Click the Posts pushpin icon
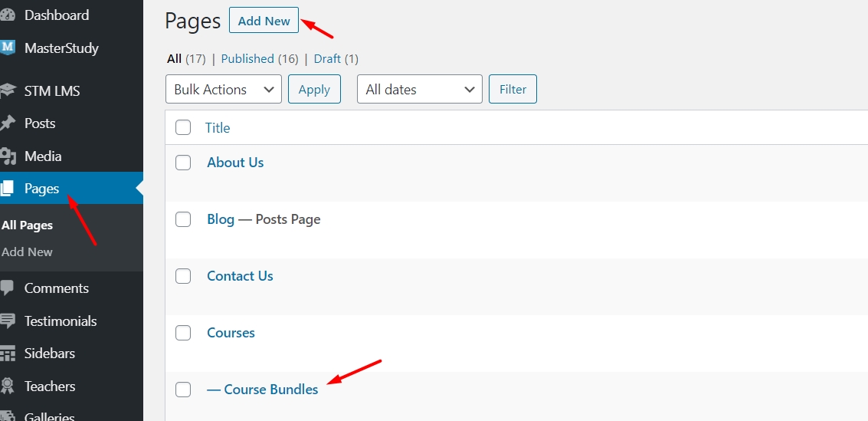 [8, 123]
